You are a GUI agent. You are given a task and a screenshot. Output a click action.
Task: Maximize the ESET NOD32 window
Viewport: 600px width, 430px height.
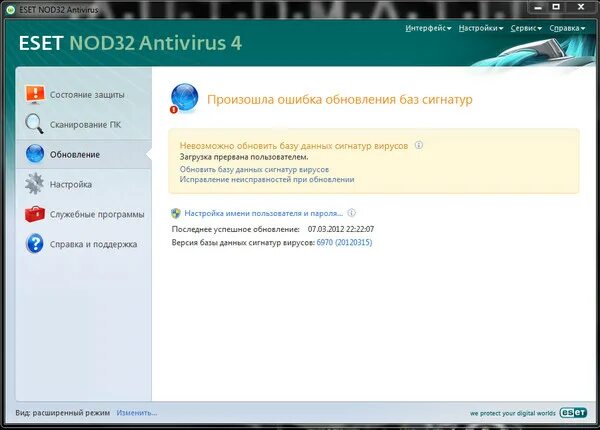pyautogui.click(x=556, y=7)
